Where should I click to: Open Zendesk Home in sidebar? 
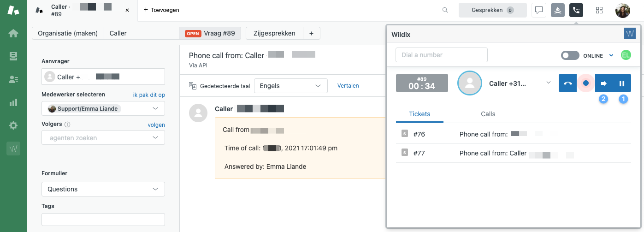click(13, 33)
